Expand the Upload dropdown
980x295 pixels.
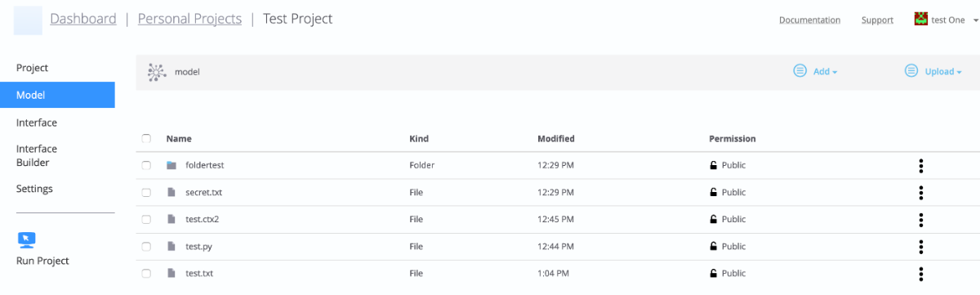pos(933,71)
